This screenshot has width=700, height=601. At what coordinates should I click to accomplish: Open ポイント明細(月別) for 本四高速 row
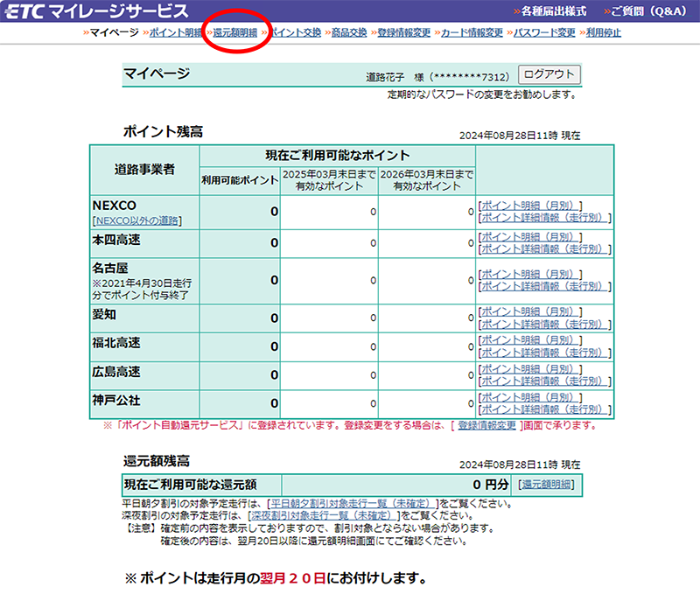pyautogui.click(x=530, y=236)
